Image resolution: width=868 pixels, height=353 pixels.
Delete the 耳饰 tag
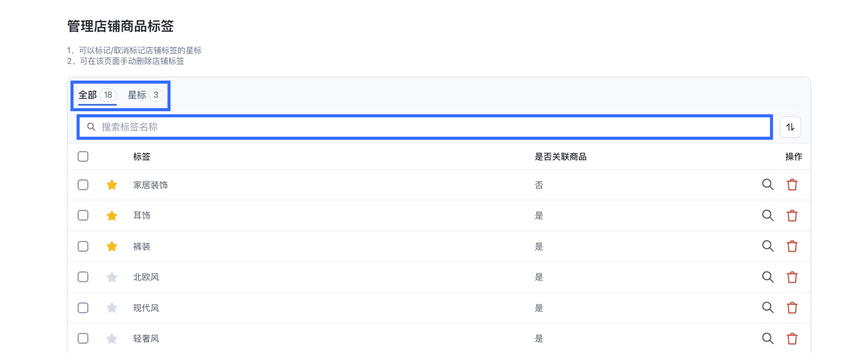pyautogui.click(x=792, y=216)
